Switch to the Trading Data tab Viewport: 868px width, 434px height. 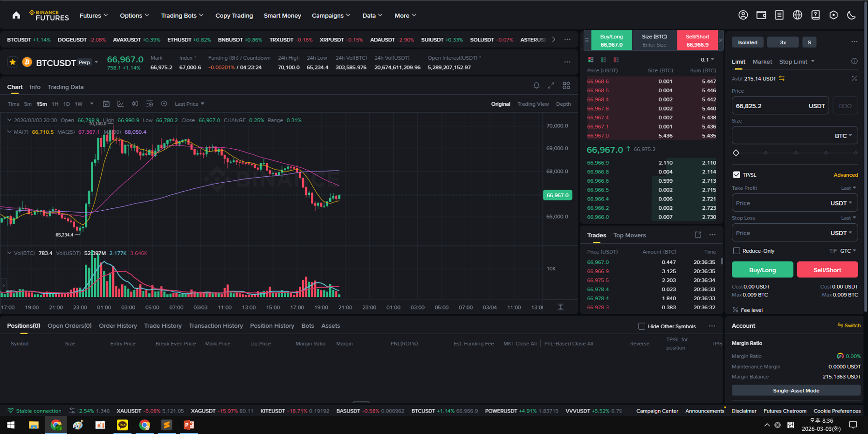tap(66, 87)
